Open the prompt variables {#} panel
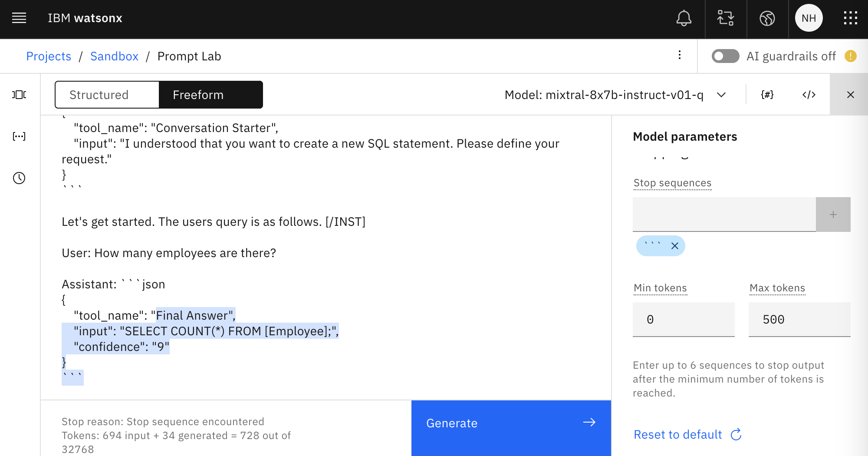This screenshot has width=868, height=456. click(x=767, y=95)
